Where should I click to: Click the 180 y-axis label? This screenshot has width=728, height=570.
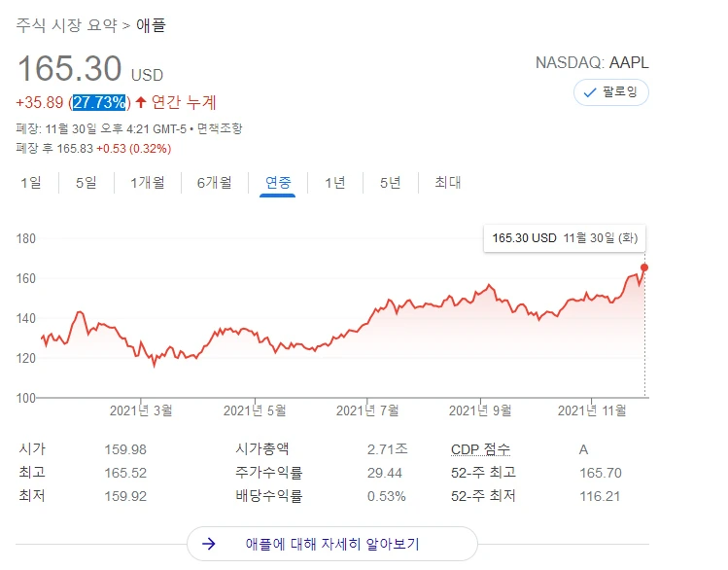[x=26, y=238]
